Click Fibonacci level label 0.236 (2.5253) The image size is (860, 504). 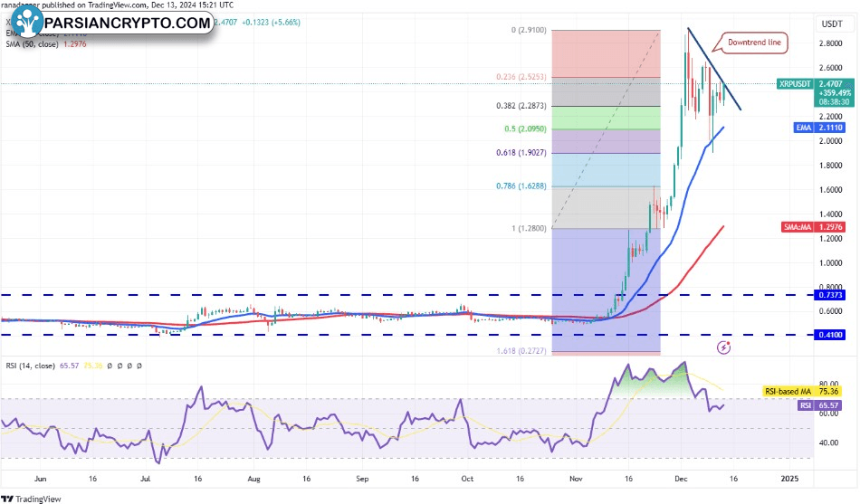521,77
